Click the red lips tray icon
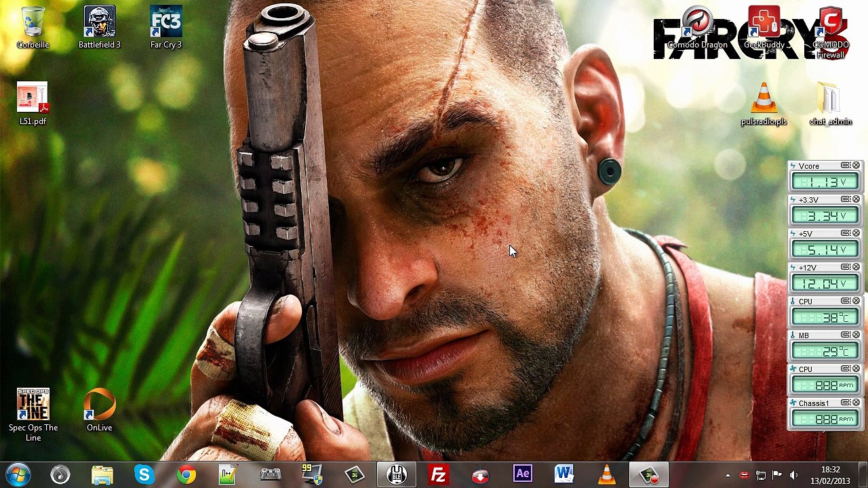868x488 pixels. tap(744, 475)
